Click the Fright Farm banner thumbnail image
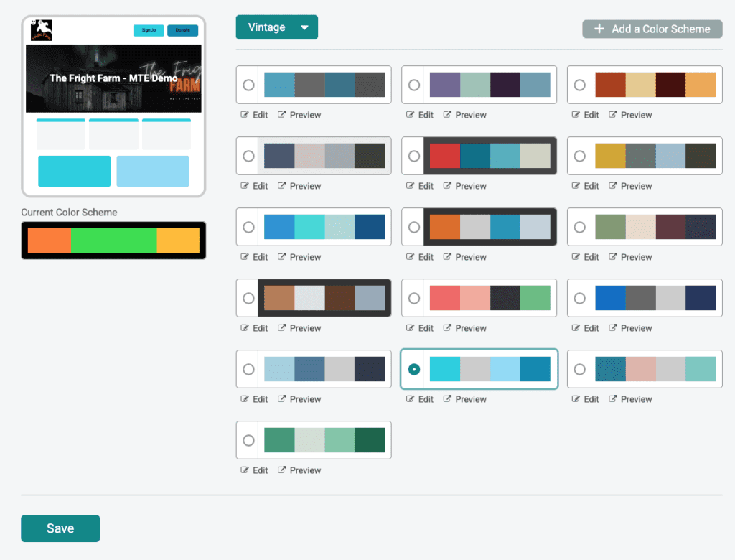 point(113,78)
